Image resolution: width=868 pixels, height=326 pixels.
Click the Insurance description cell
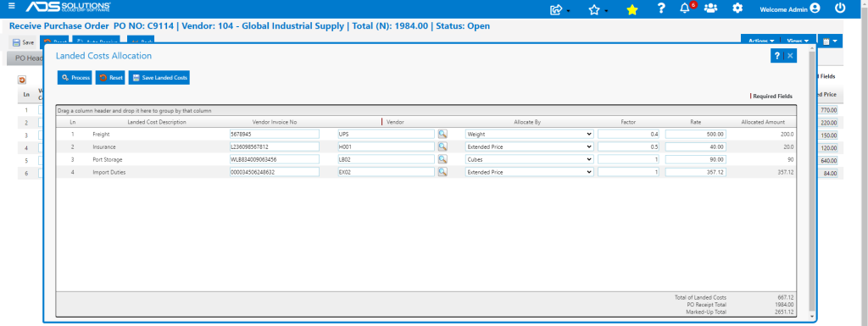tap(103, 146)
